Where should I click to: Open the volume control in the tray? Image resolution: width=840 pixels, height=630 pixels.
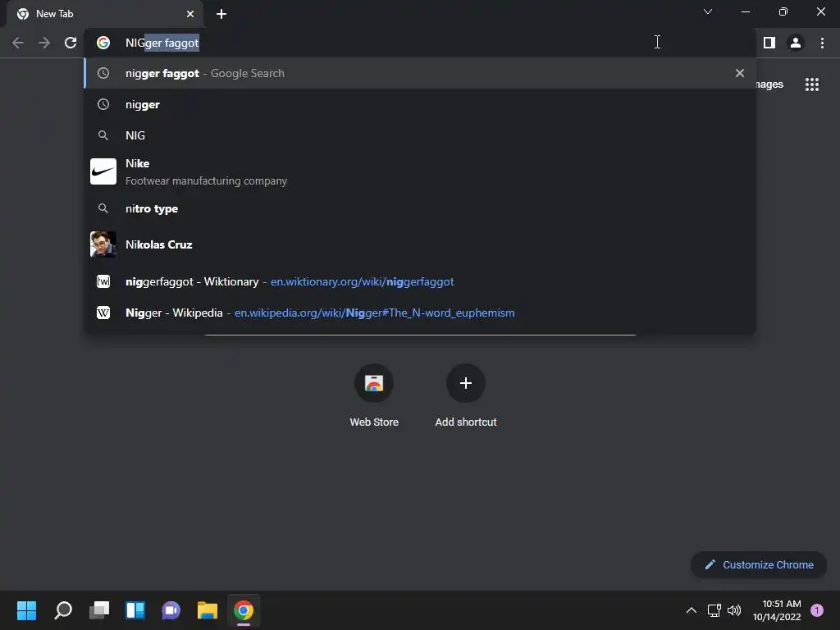pyautogui.click(x=734, y=610)
